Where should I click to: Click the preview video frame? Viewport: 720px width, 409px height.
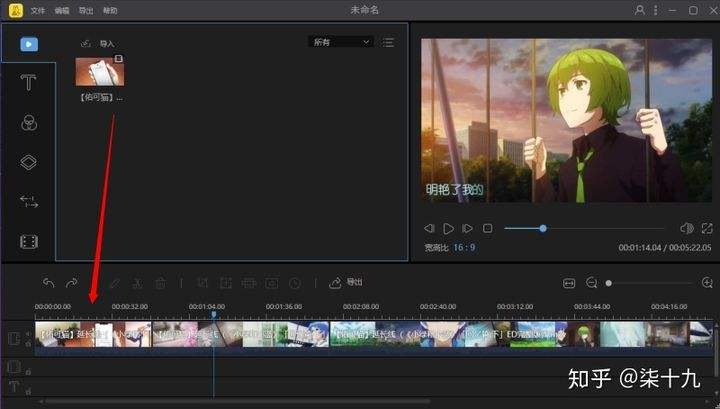tap(567, 120)
